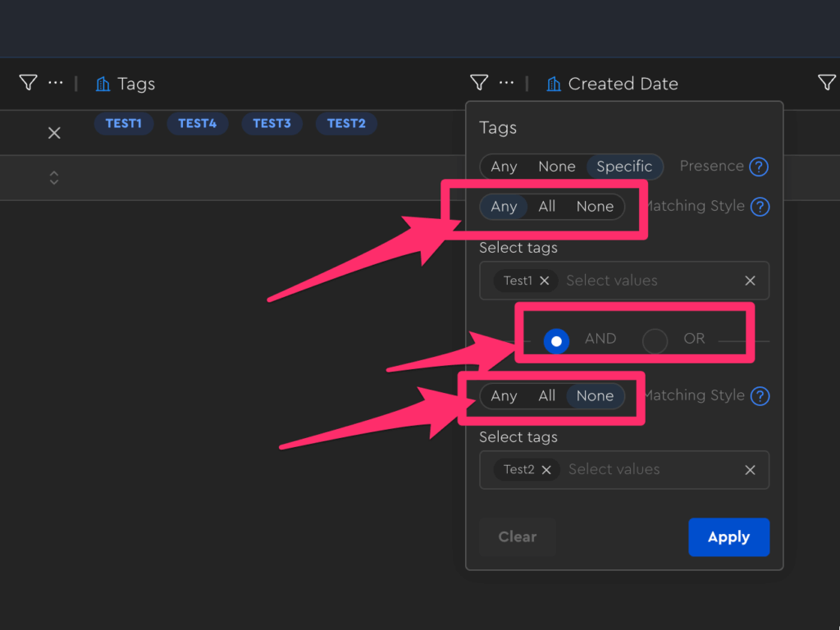840x630 pixels.
Task: Toggle the row sort up-down chevron
Action: pyautogui.click(x=54, y=178)
